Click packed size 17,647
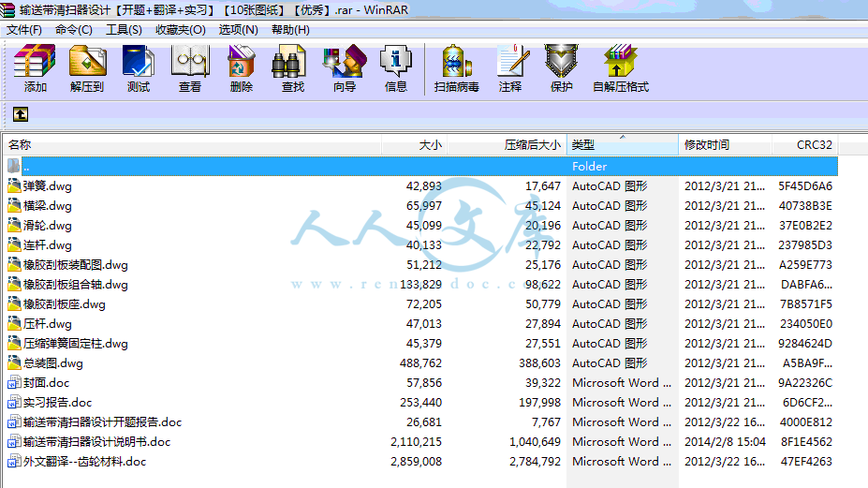Image resolution: width=868 pixels, height=488 pixels. tap(543, 186)
